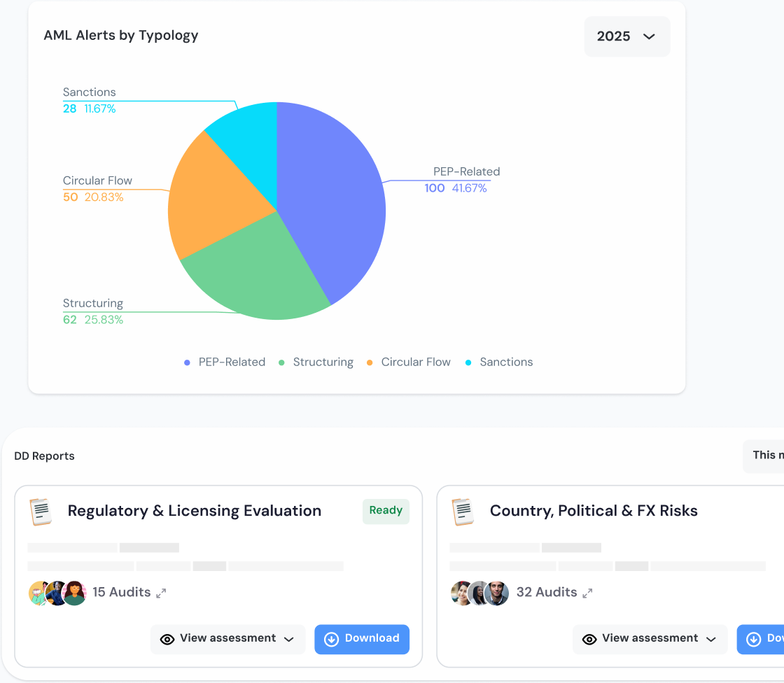Click the PEP-Related 100 41.67% label
The width and height of the screenshot is (784, 683).
click(x=462, y=180)
